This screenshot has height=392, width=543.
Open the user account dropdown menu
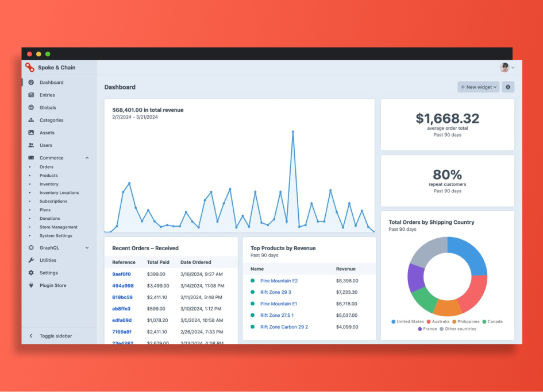pyautogui.click(x=506, y=67)
